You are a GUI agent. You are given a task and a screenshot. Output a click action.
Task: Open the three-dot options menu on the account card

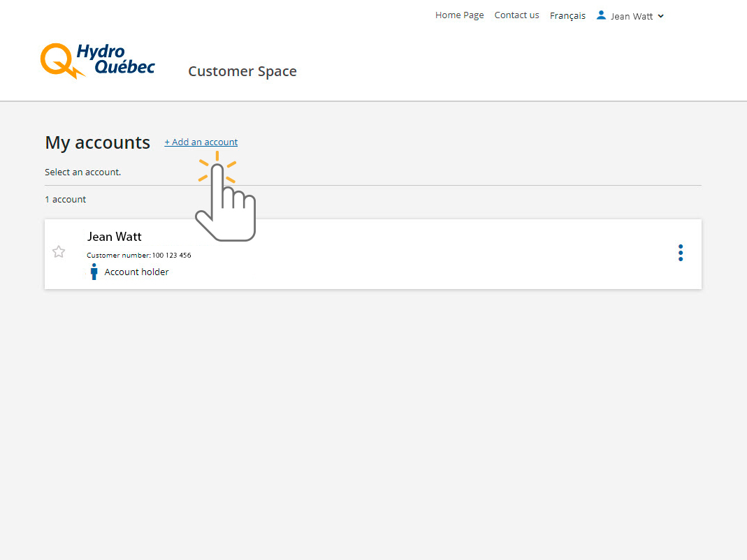click(680, 253)
